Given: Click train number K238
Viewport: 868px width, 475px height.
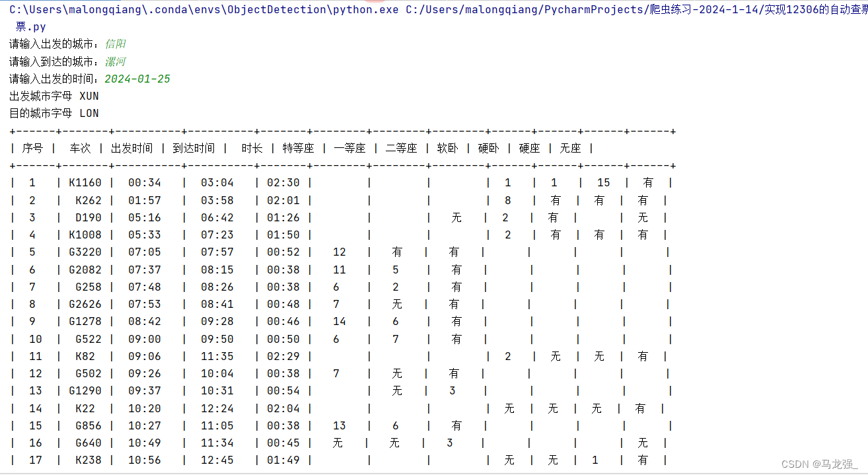Looking at the screenshot, I should (x=89, y=460).
